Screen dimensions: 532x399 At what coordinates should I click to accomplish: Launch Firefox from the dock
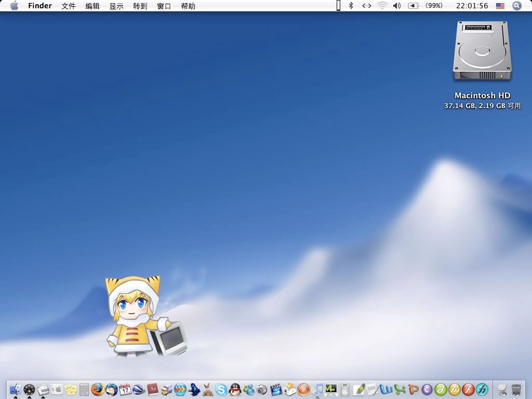pyautogui.click(x=98, y=390)
